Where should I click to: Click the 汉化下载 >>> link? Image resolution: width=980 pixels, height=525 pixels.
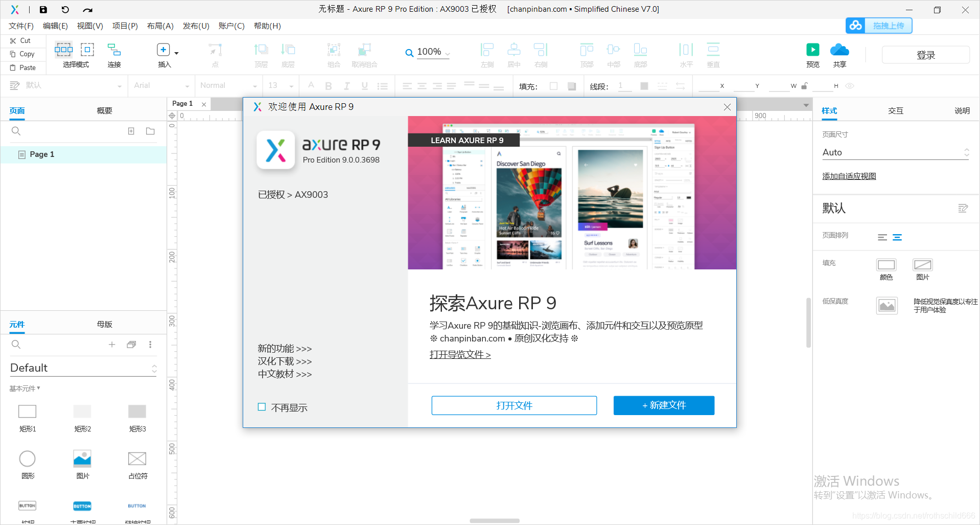[285, 361]
